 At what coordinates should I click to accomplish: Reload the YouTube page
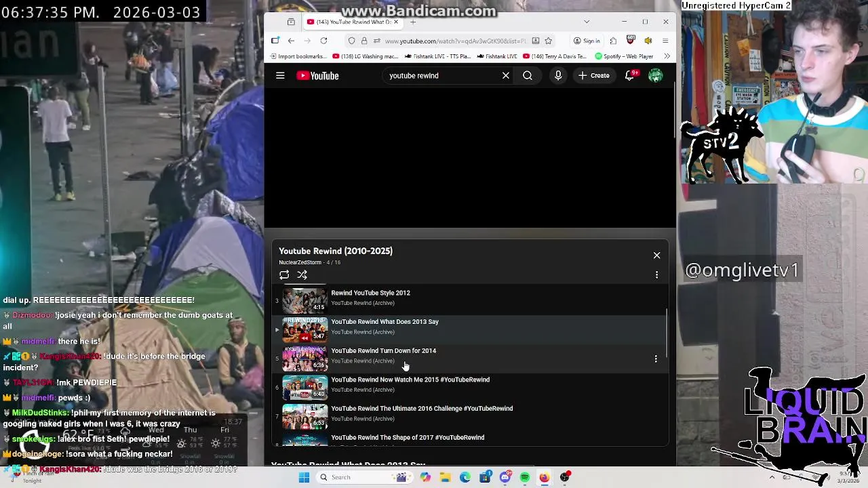pyautogui.click(x=323, y=41)
